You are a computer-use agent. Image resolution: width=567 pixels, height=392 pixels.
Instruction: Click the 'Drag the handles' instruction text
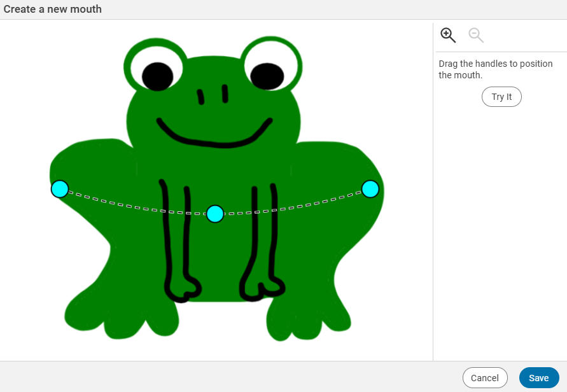[x=495, y=69]
